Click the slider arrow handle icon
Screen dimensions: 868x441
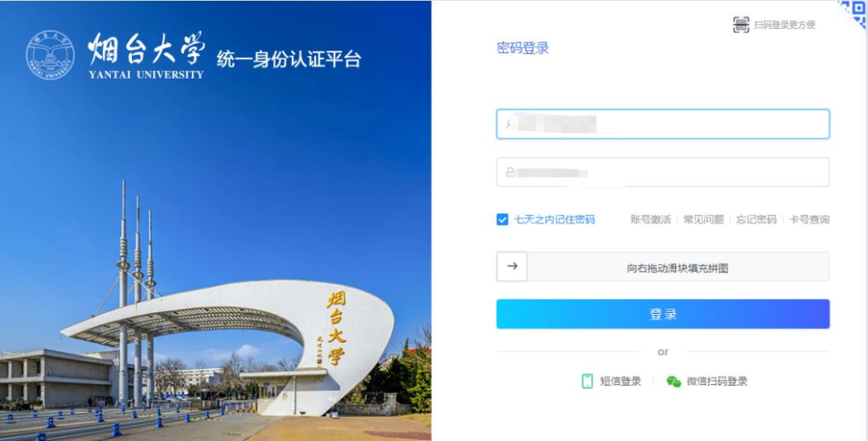[512, 267]
